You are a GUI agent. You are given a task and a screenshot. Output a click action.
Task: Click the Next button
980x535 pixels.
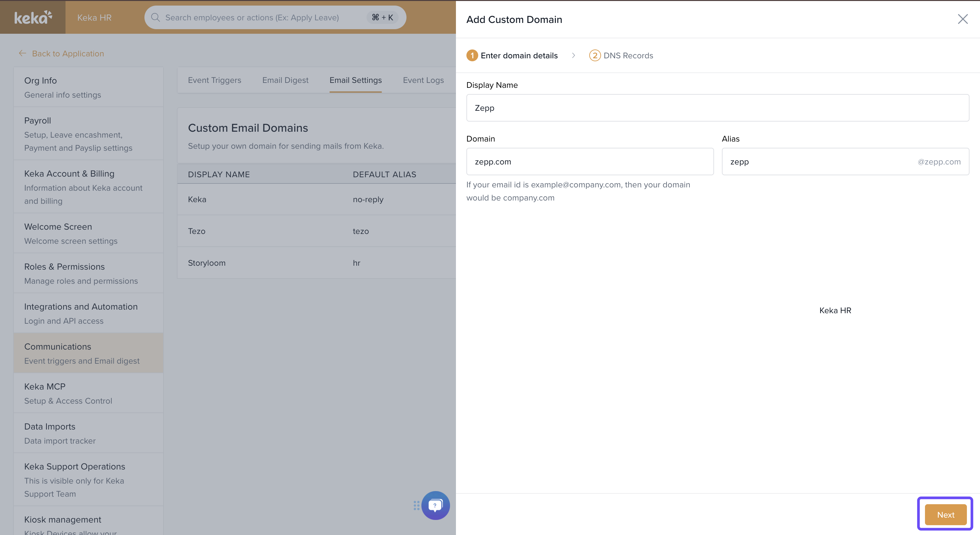pos(945,514)
